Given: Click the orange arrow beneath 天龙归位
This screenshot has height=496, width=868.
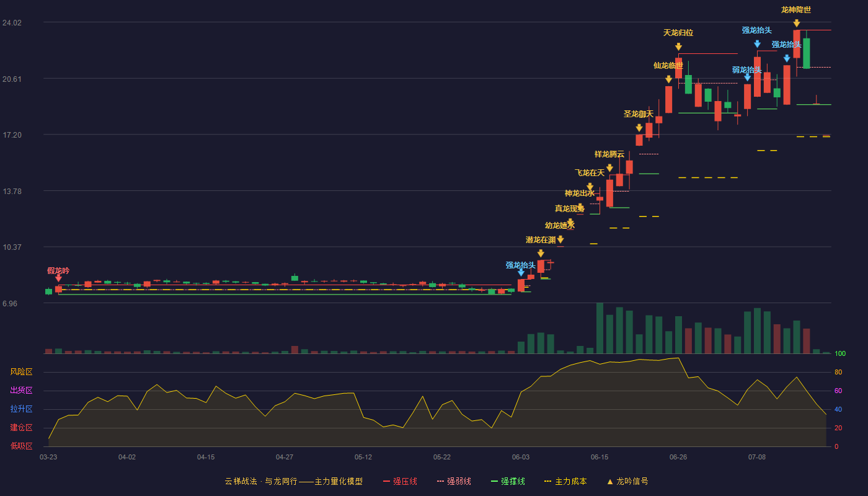Looking at the screenshot, I should tap(678, 46).
